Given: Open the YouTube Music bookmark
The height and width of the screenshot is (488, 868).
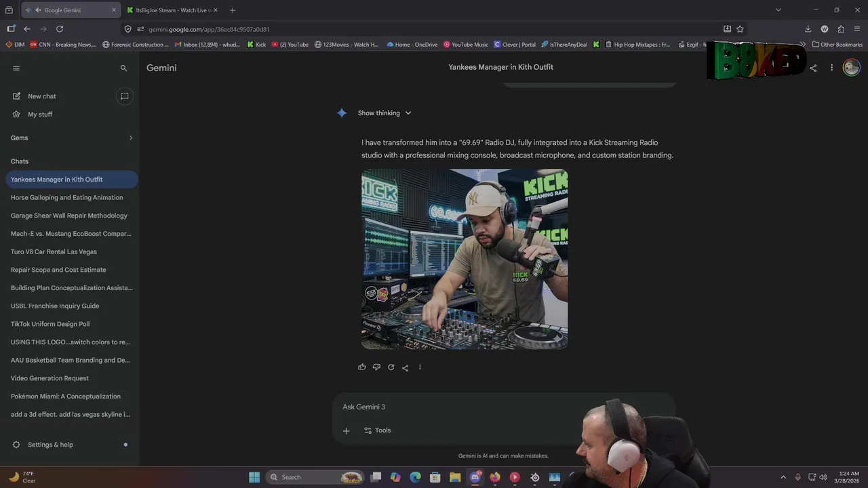Looking at the screenshot, I should 466,45.
